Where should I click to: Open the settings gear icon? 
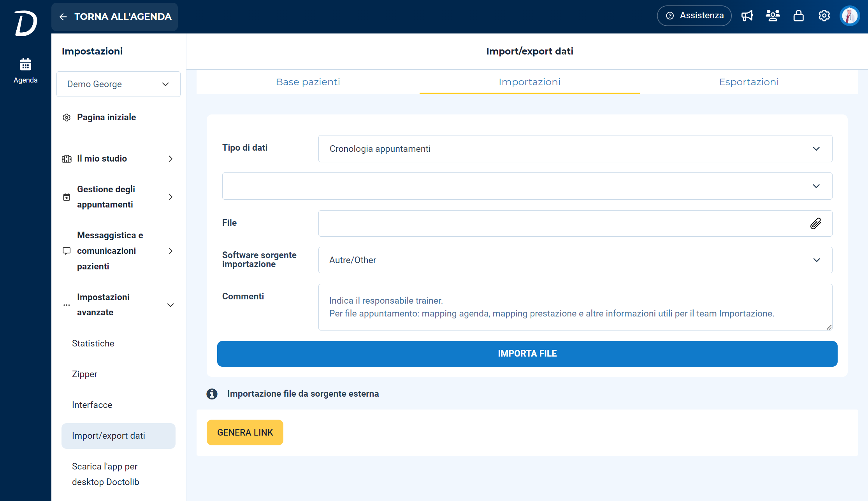tap(824, 16)
